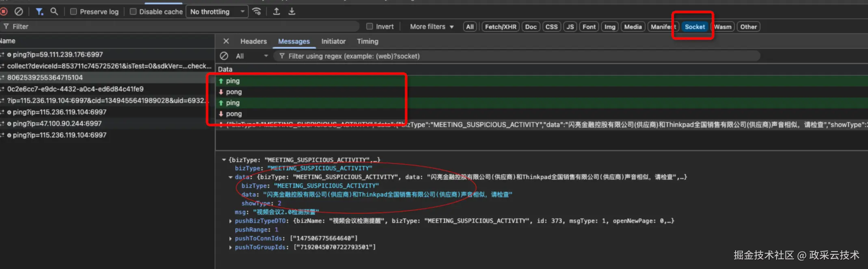
Task: Select request 8062539255364715104
Action: coord(107,77)
